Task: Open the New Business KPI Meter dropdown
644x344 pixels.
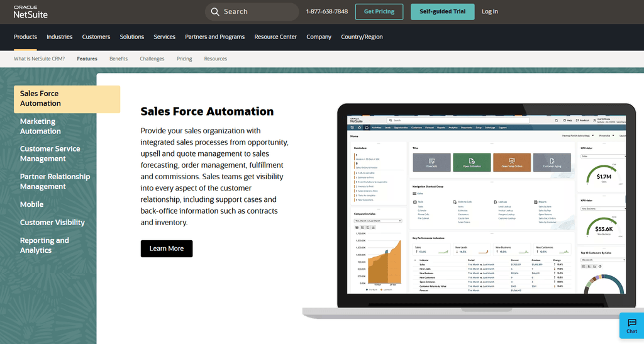Action: [x=603, y=209]
